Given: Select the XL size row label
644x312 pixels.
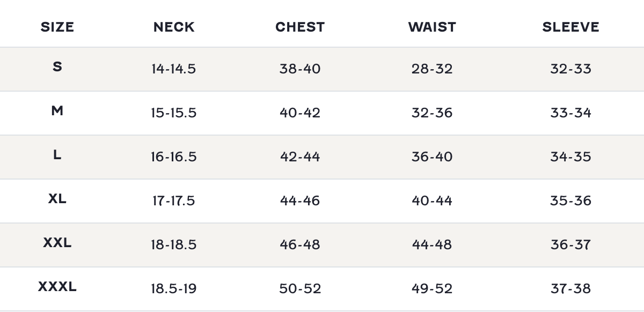Looking at the screenshot, I should [x=57, y=199].
